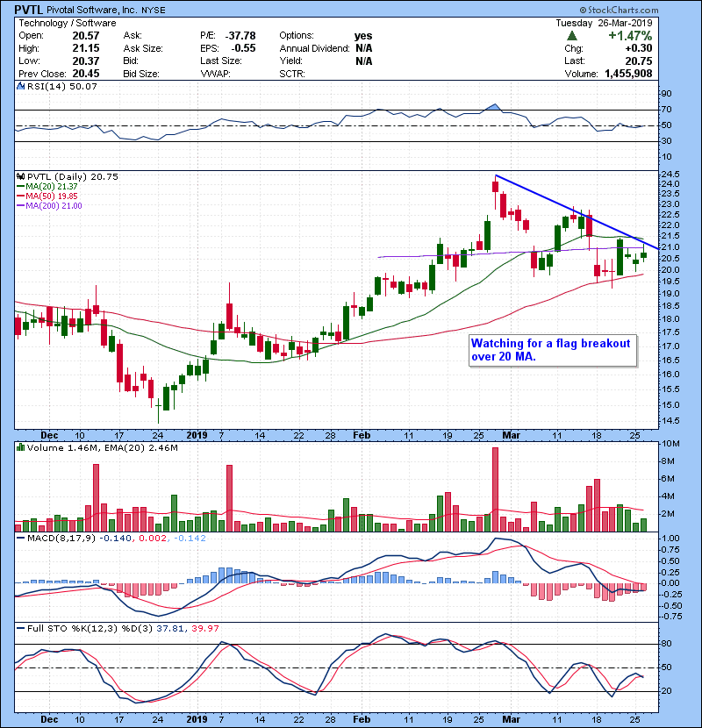Click the Volume 1.46M, EMA(20) 2.46M label
This screenshot has width=702, height=728.
coord(103,447)
